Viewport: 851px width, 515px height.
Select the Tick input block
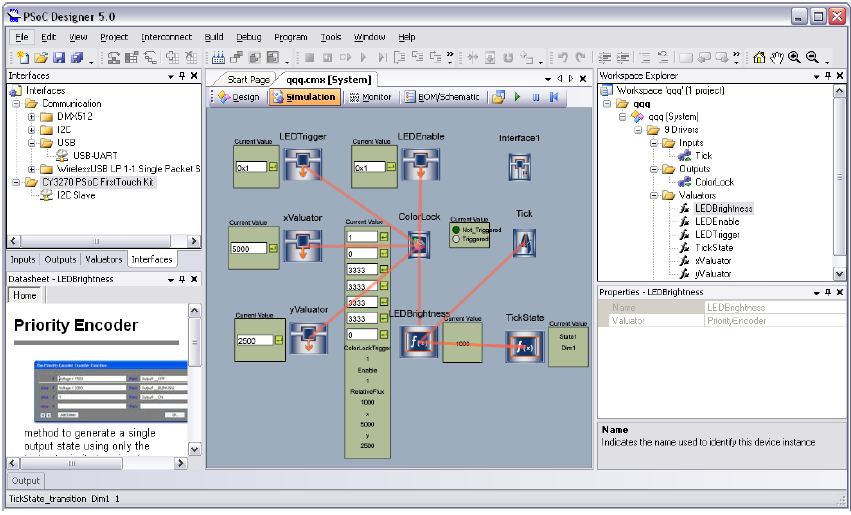click(x=524, y=243)
